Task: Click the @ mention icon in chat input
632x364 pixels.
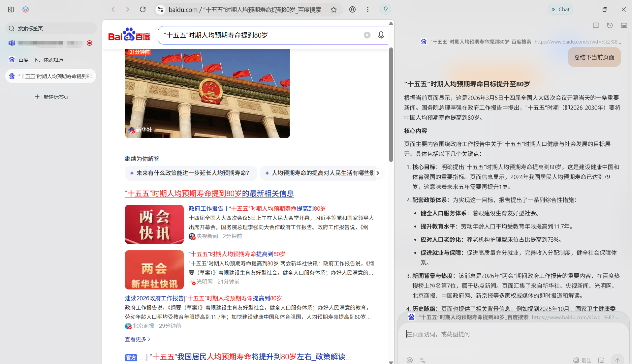Action: 410,360
